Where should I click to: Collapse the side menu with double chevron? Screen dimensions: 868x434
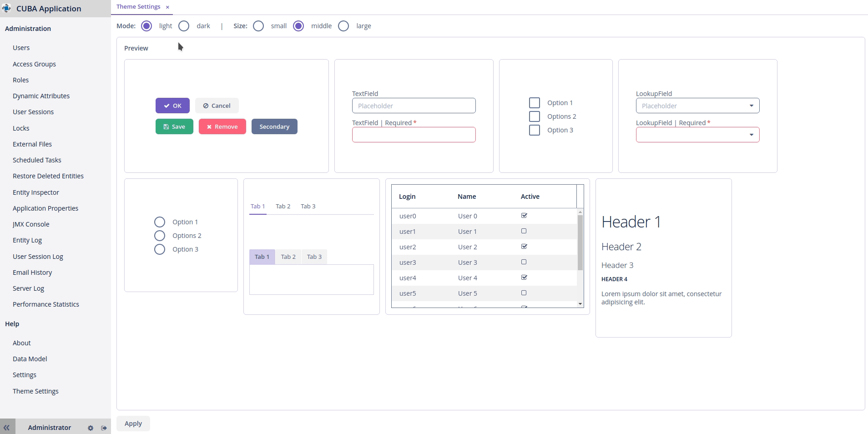pos(7,428)
